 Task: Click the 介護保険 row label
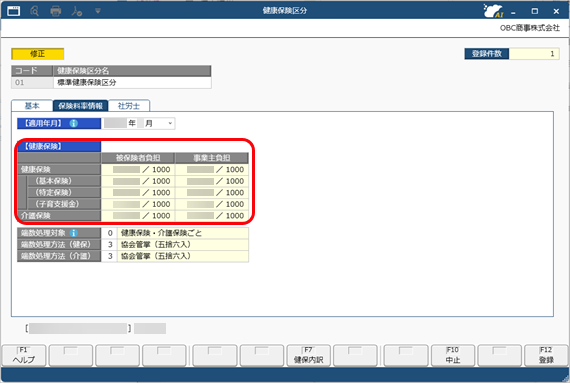(x=59, y=216)
